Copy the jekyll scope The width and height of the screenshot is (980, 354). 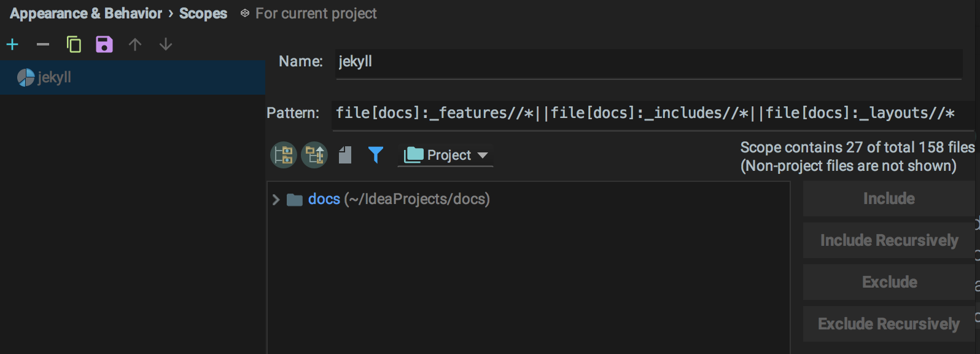click(x=74, y=44)
